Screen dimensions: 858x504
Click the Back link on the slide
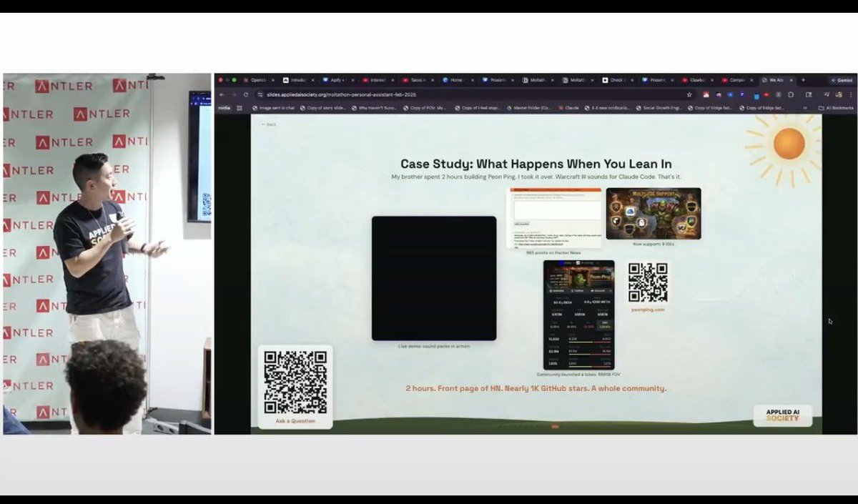[269, 124]
